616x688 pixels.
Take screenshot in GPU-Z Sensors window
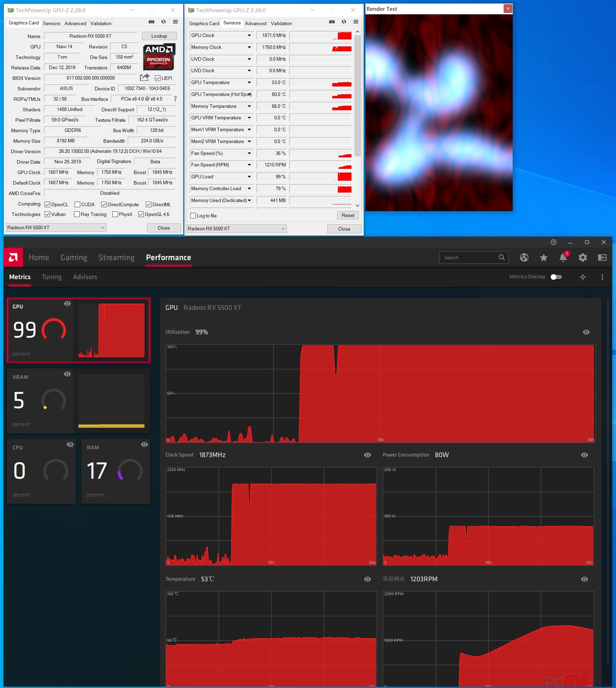point(332,22)
